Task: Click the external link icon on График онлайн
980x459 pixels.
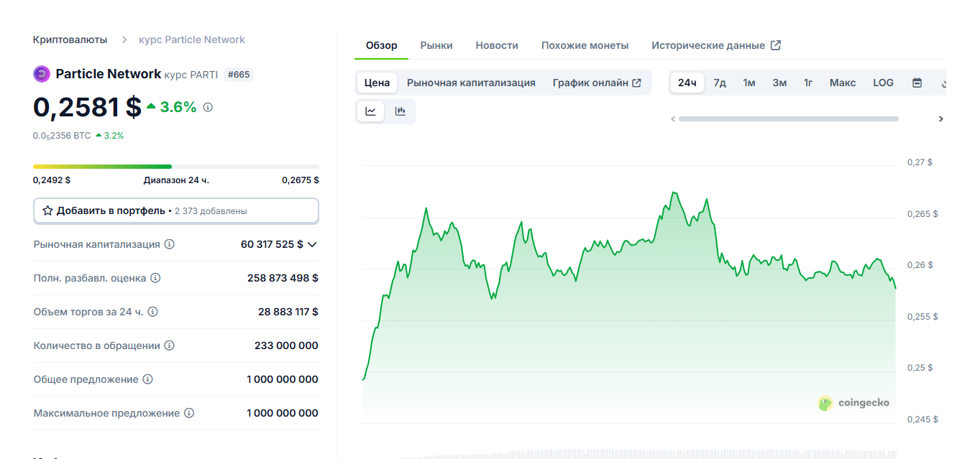Action: pos(636,83)
